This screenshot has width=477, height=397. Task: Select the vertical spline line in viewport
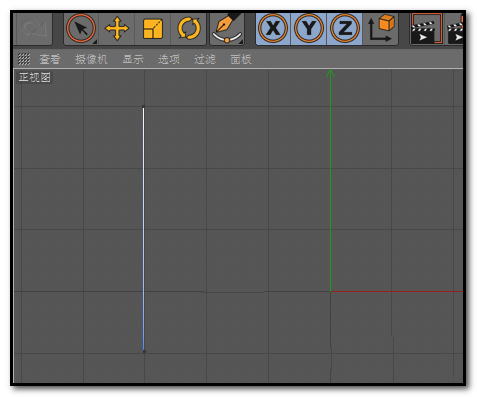144,229
